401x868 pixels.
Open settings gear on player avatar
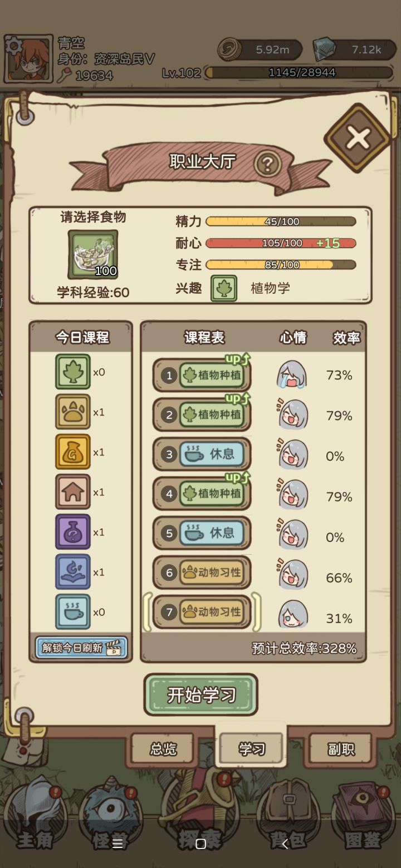13,45
